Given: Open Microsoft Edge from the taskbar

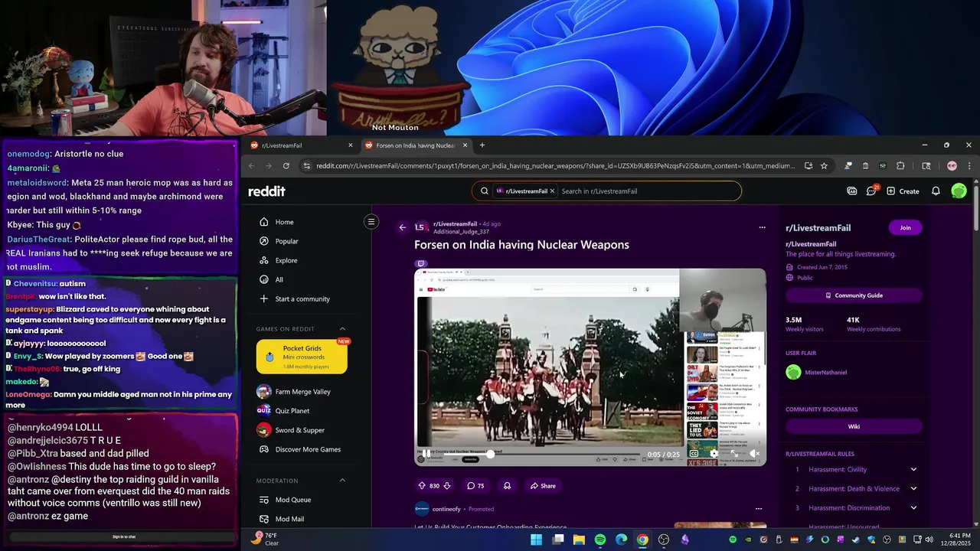Looking at the screenshot, I should [621, 540].
